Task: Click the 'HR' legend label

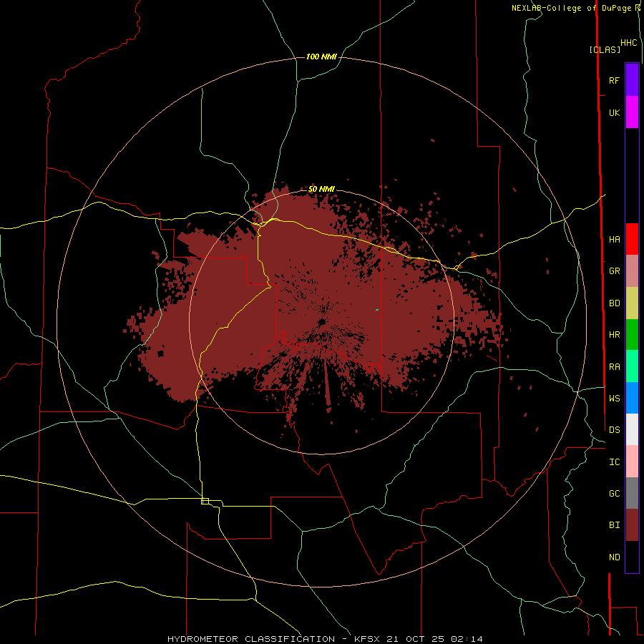Action: tap(614, 335)
